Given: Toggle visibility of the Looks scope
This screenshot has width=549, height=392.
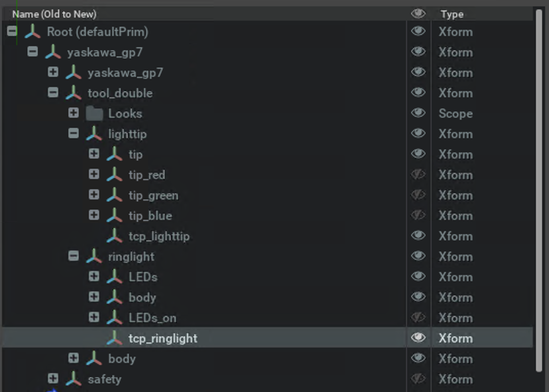Looking at the screenshot, I should 418,113.
